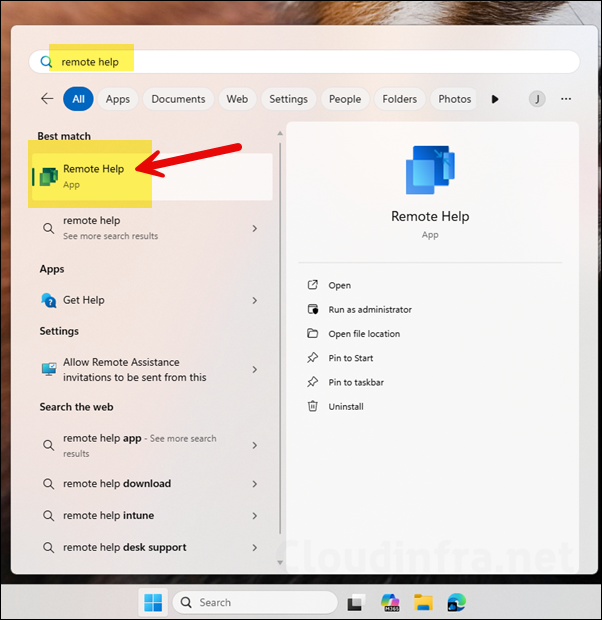Switch to the Apps filter tab
The height and width of the screenshot is (620, 602).
click(118, 99)
